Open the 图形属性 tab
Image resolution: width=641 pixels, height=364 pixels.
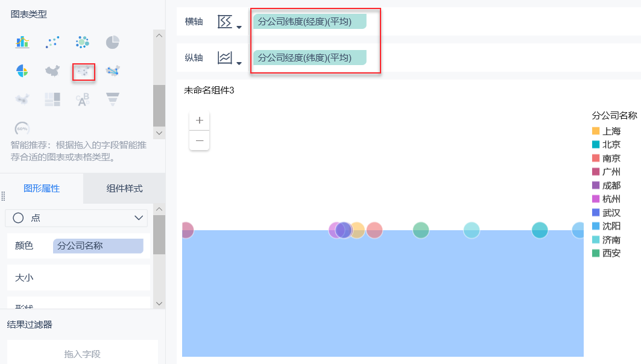pos(42,188)
